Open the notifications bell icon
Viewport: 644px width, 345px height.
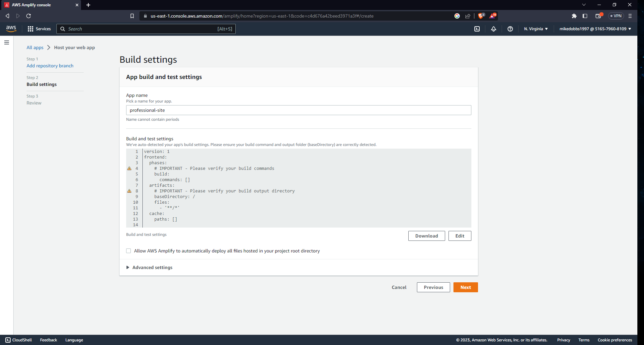[x=494, y=29]
